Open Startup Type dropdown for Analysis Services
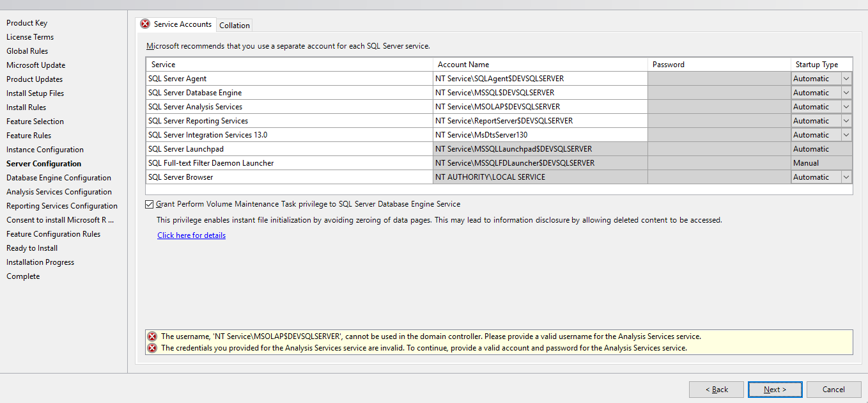 846,107
